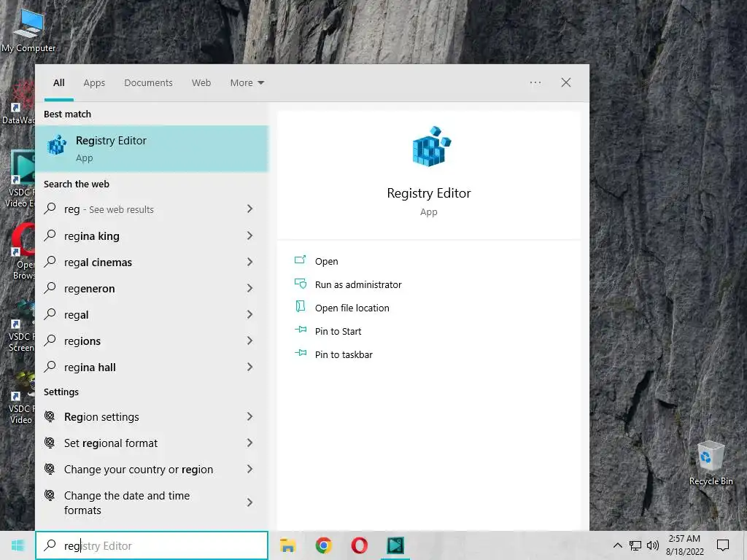Click the Pin to taskbar pin icon
The image size is (747, 560).
coord(300,353)
